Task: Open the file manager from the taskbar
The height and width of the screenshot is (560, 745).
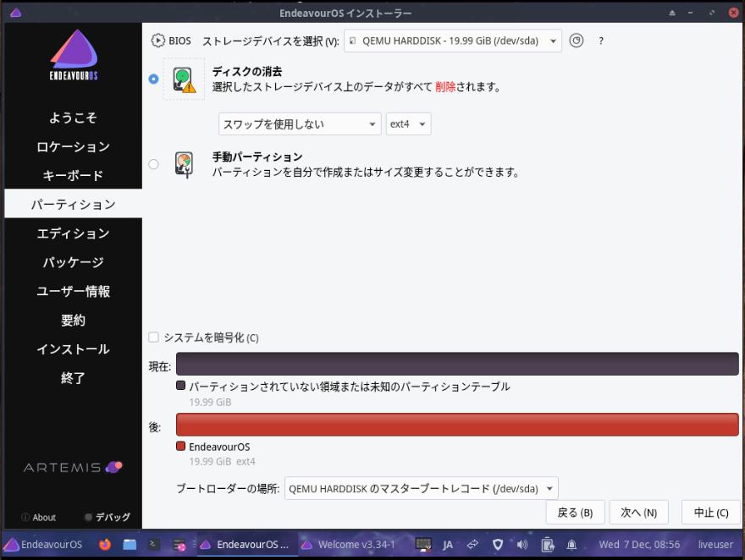Action: pyautogui.click(x=130, y=544)
